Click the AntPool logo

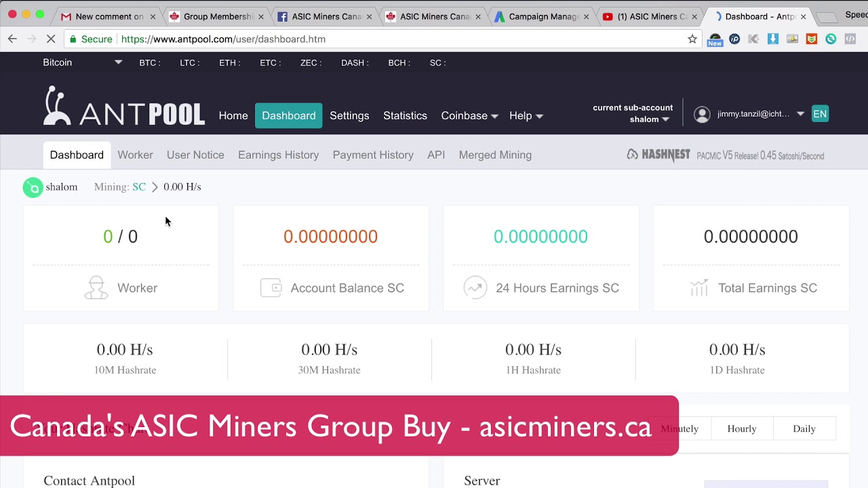(124, 106)
